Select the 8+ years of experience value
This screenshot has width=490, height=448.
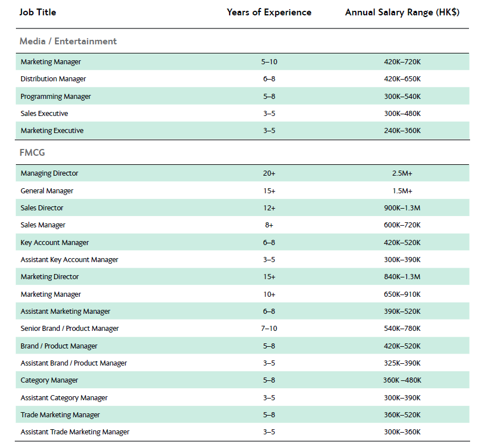pos(269,225)
